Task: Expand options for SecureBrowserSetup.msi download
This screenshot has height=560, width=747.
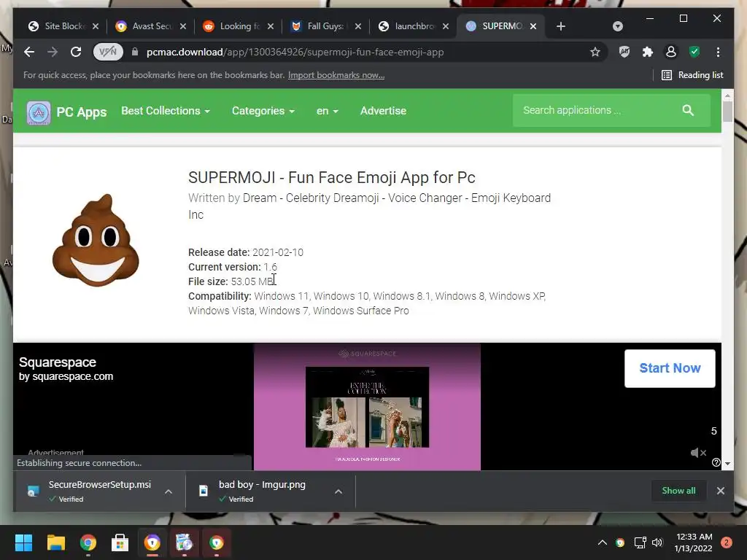Action: coord(169,491)
